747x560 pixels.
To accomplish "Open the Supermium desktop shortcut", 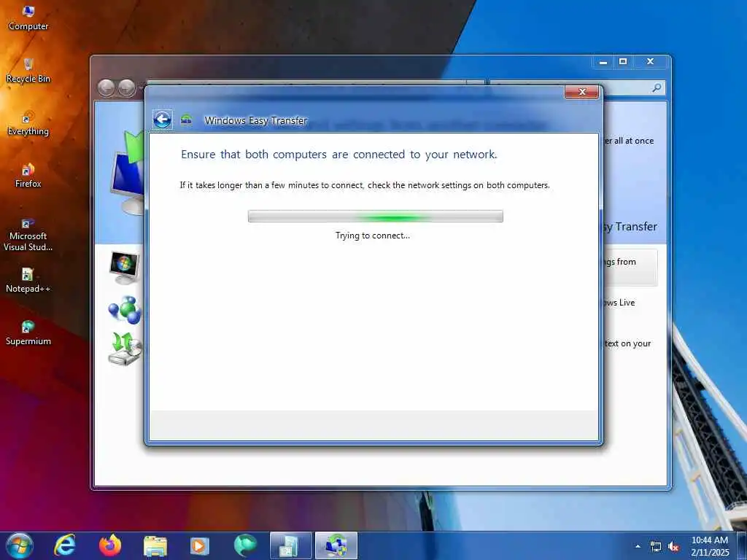I will pyautogui.click(x=28, y=332).
